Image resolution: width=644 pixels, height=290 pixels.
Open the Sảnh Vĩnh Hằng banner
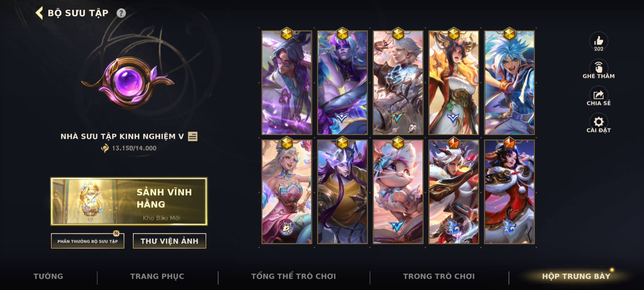pos(129,201)
